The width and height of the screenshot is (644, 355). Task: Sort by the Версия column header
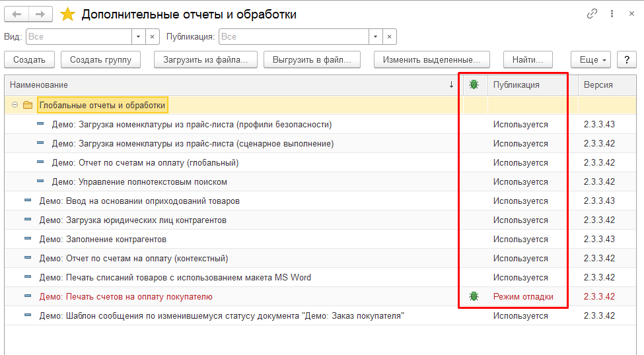tap(607, 84)
